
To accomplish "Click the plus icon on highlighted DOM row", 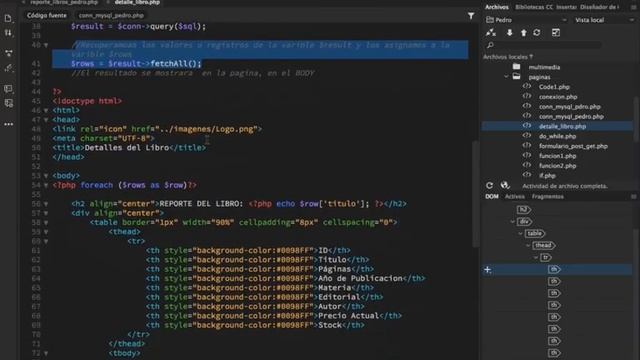I will click(x=487, y=269).
